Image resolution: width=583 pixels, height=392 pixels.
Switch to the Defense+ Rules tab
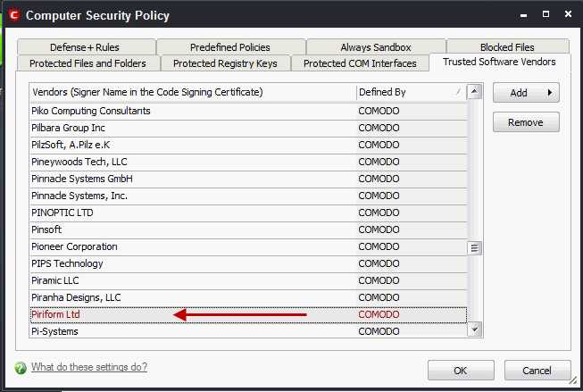pyautogui.click(x=86, y=47)
